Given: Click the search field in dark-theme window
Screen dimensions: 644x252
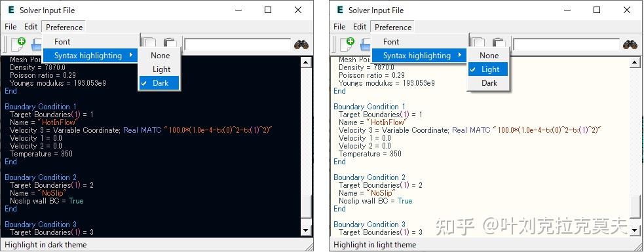Looking at the screenshot, I should 237,45.
